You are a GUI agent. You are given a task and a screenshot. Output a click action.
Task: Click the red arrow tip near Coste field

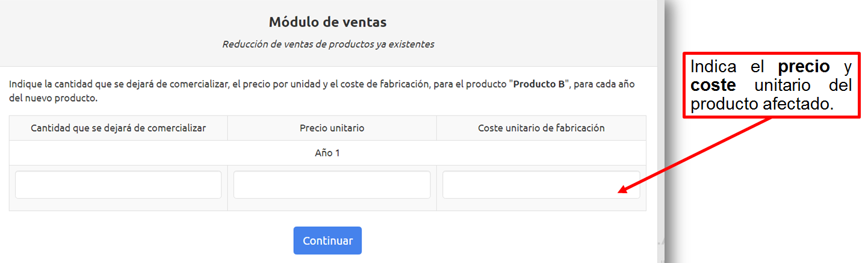point(621,192)
